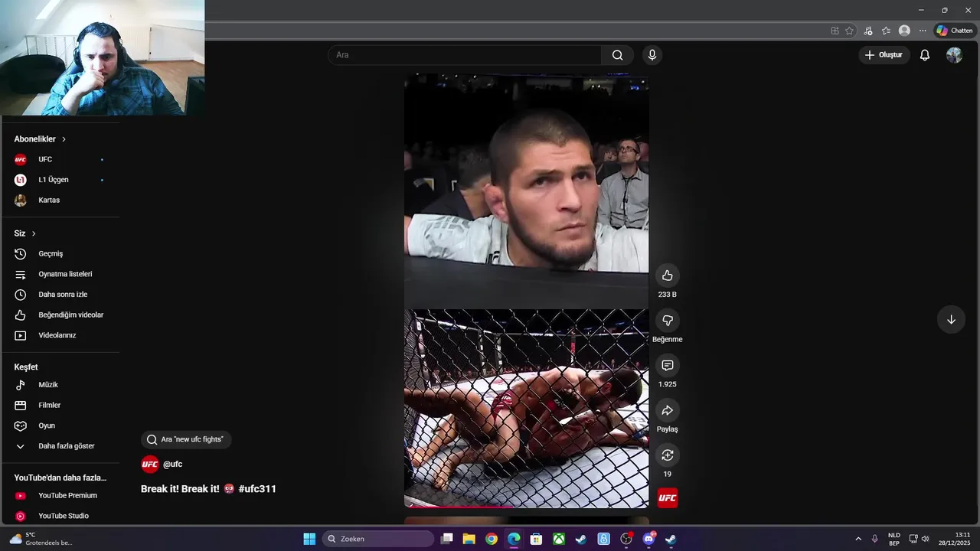Click Edge favorites star in address bar
This screenshot has height=551, width=980.
tap(850, 31)
